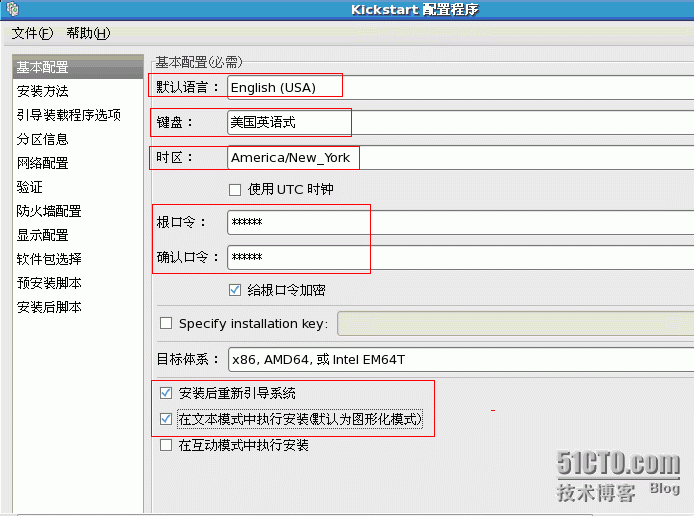Image resolution: width=694 pixels, height=516 pixels.
Task: Select 基本配置 in the sidebar
Action: point(78,68)
